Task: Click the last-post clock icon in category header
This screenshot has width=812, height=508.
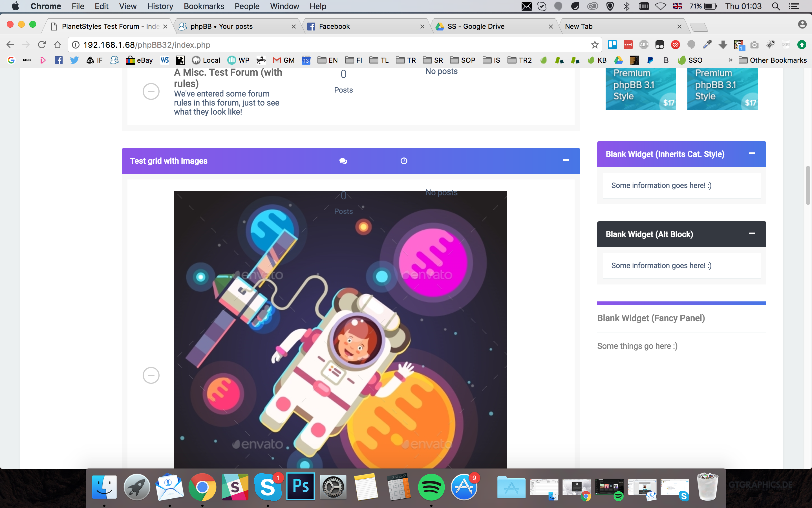Action: tap(404, 161)
